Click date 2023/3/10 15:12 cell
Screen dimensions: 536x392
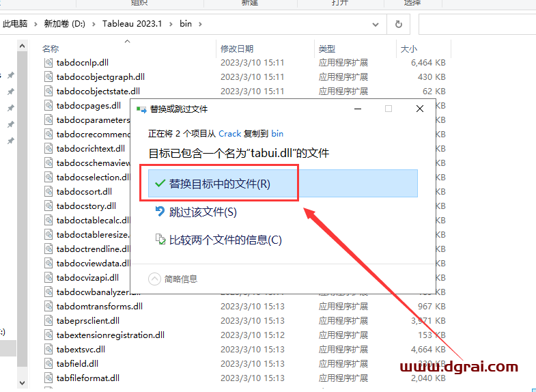coord(252,335)
